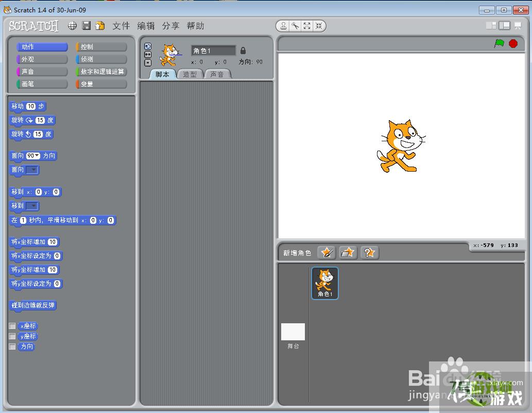
Task: Click the Scratch logo
Action: (x=33, y=26)
